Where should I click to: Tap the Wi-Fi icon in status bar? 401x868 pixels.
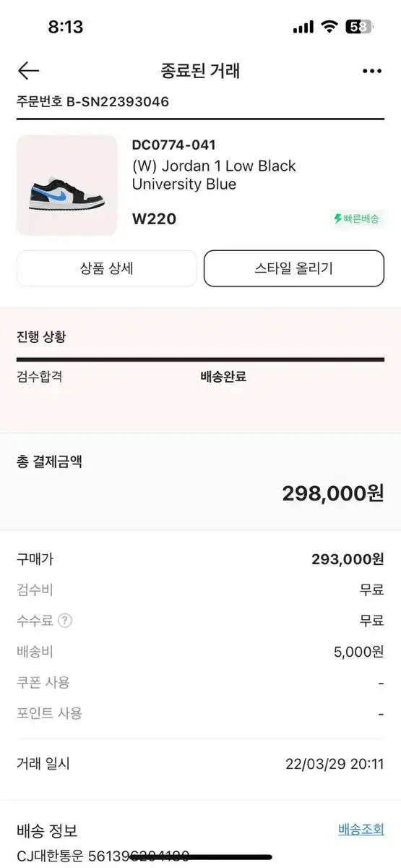pyautogui.click(x=329, y=27)
